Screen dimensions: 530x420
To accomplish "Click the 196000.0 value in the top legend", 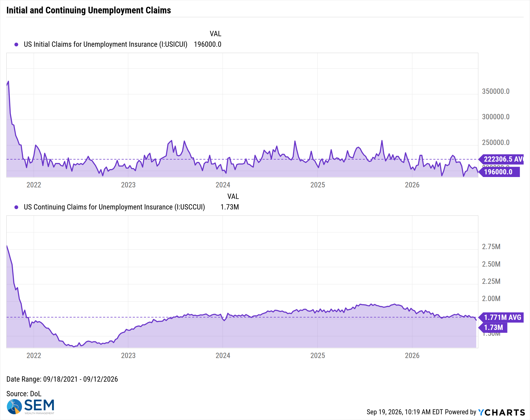I will 207,44.
